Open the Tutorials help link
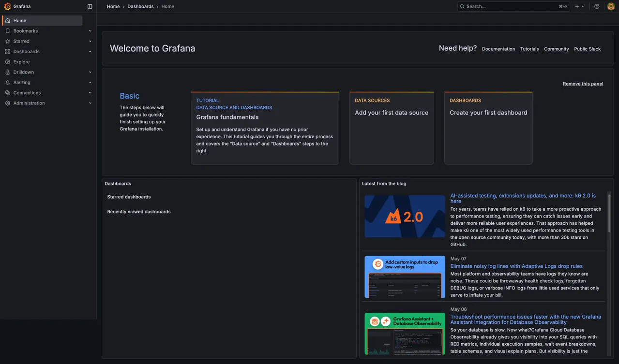 (529, 49)
